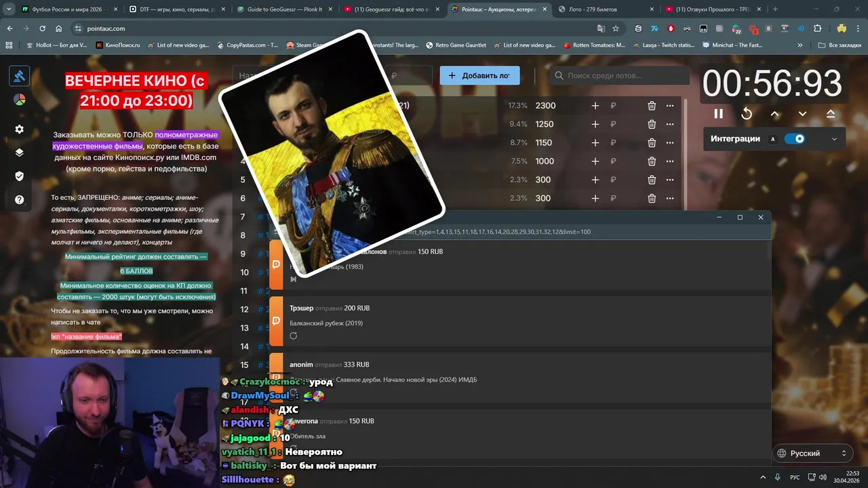This screenshot has width=868, height=488.
Task: Add amount to the 1250 lot
Action: tap(595, 124)
